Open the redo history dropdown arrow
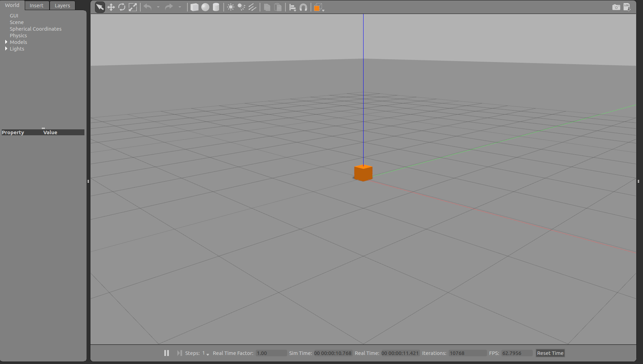The width and height of the screenshot is (643, 364). click(180, 7)
